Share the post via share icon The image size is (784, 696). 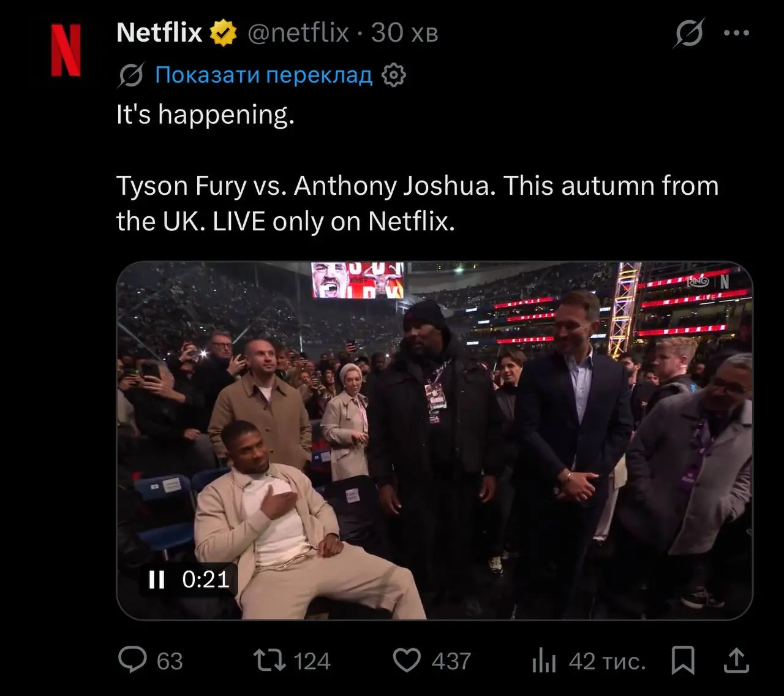click(x=736, y=660)
